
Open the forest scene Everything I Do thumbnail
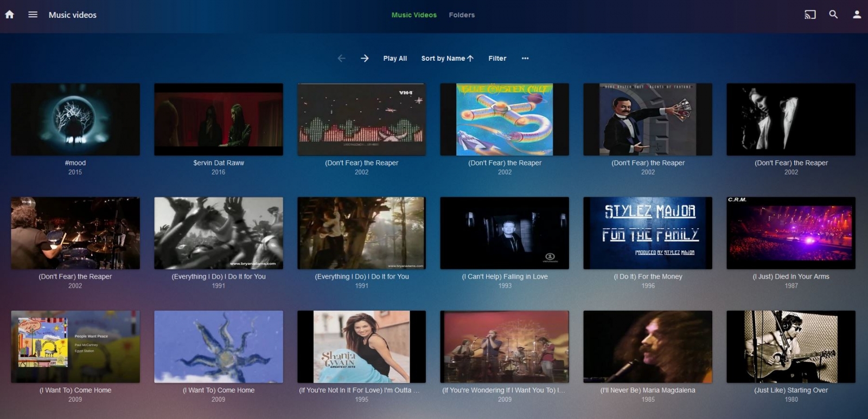pyautogui.click(x=362, y=233)
